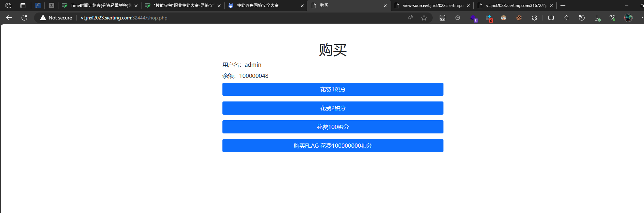644x213 pixels.
Task: Open the user profile avatar
Action: click(628, 18)
